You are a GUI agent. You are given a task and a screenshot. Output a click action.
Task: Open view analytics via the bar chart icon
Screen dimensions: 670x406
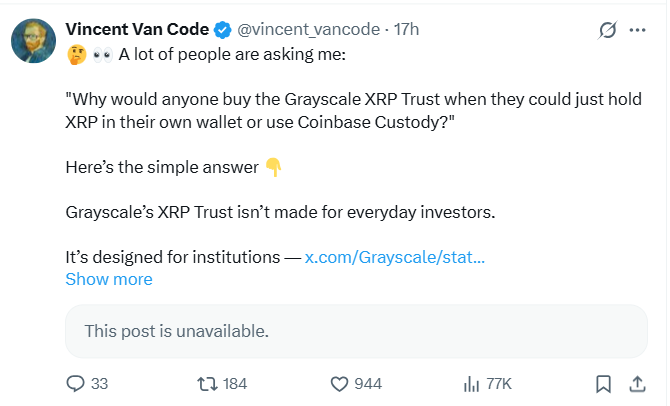tap(471, 383)
